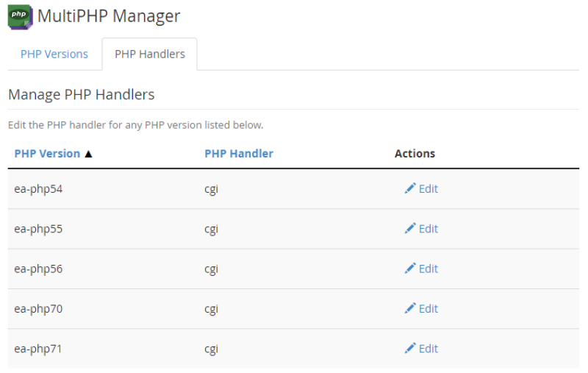Sort table by PHP Handler column header
Viewport: 588px width, 373px height.
tap(239, 154)
